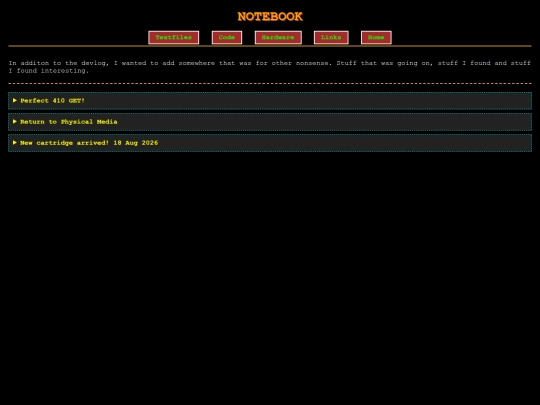The image size is (540, 405).
Task: Expand the 'Perfect 410 GET!' entry arrow
Action: click(x=15, y=100)
